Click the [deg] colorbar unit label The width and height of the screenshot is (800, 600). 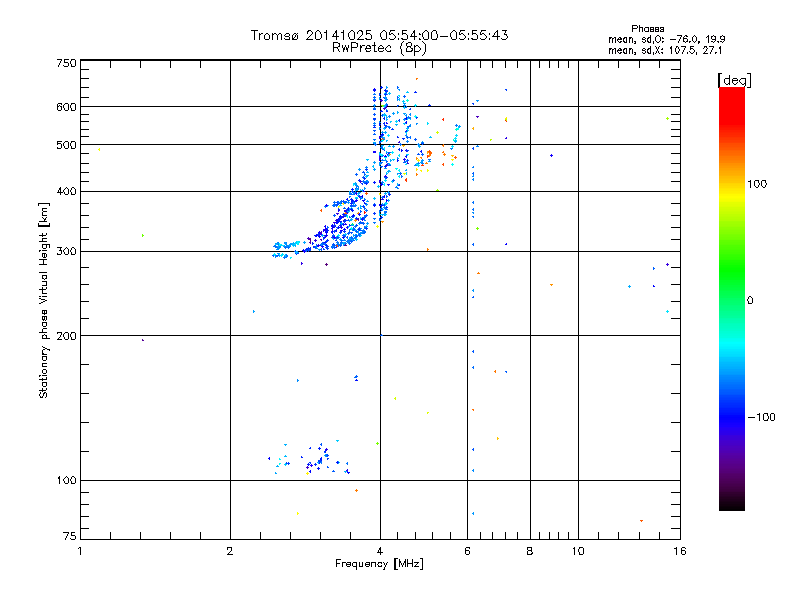pos(734,80)
